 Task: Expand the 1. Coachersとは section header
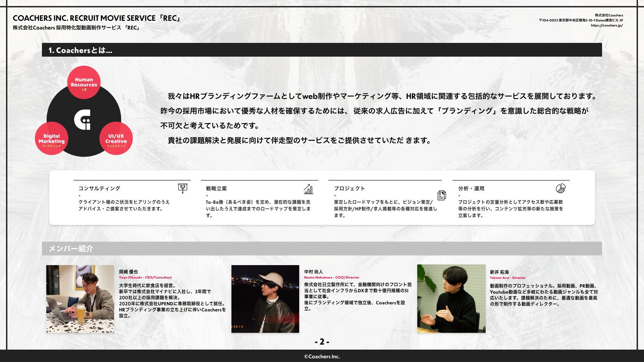click(80, 51)
